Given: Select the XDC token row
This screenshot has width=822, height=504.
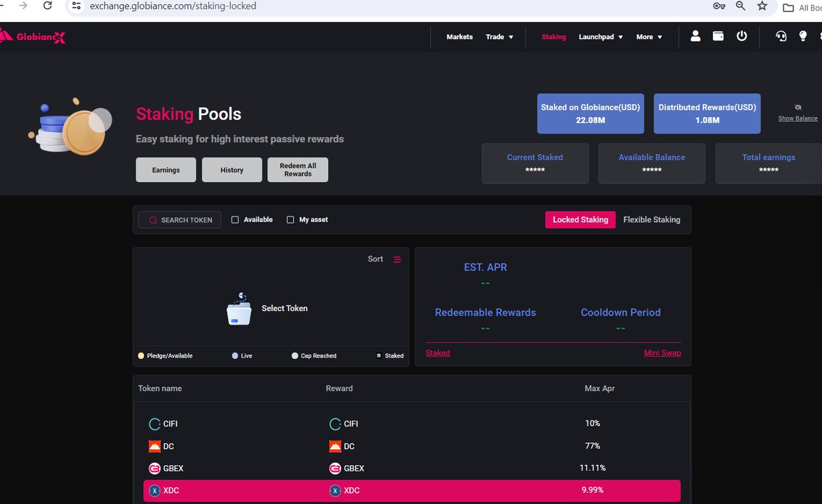Looking at the screenshot, I should click(412, 490).
